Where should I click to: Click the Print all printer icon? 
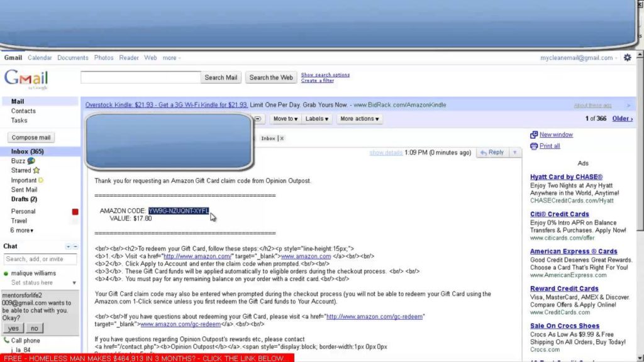[533, 146]
